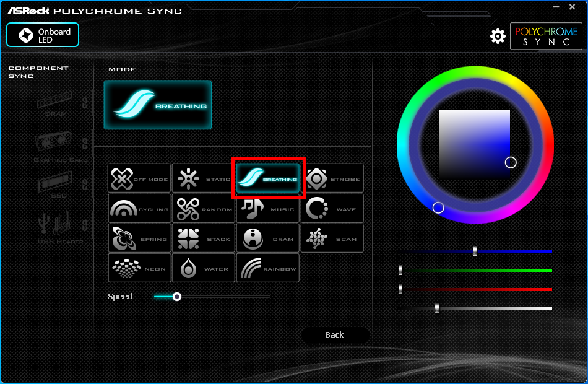Open the Onboard LED tab
Viewport: 588px width, 384px height.
(x=43, y=35)
